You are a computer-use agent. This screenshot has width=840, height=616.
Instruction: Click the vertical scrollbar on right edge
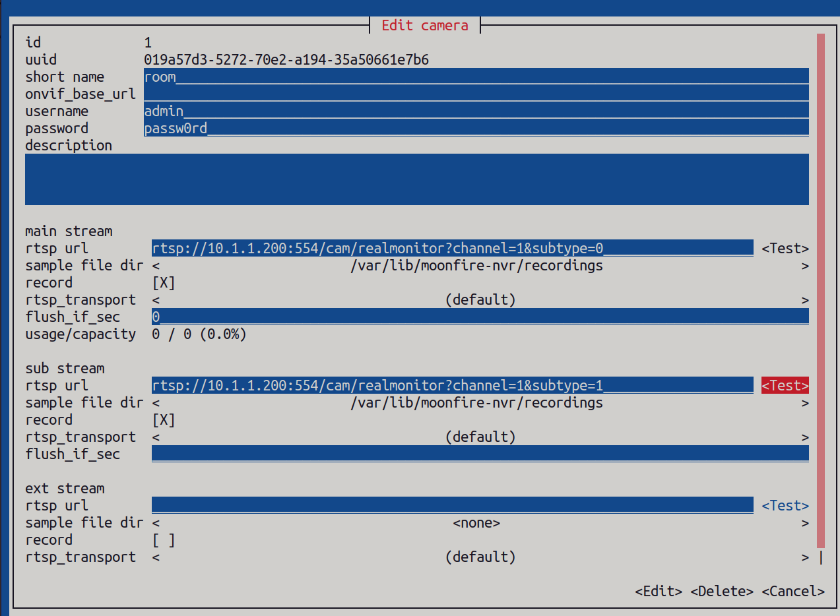pyautogui.click(x=820, y=290)
